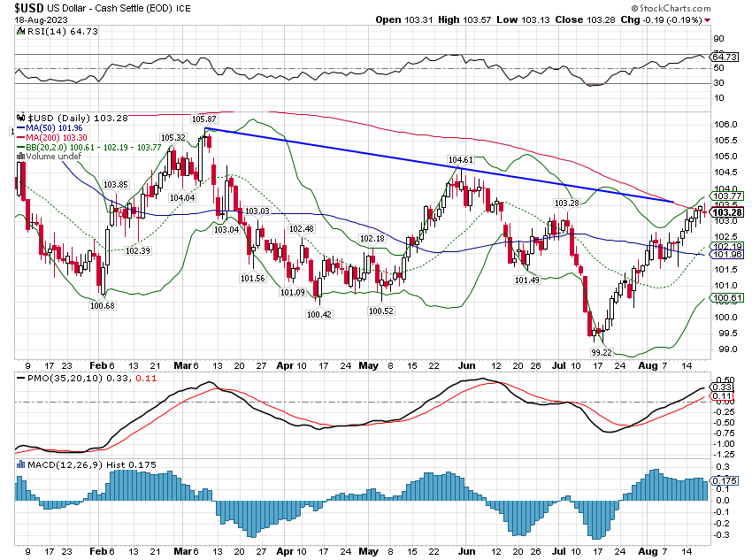
Task: Click the 103.04 price label
Action: click(x=226, y=230)
